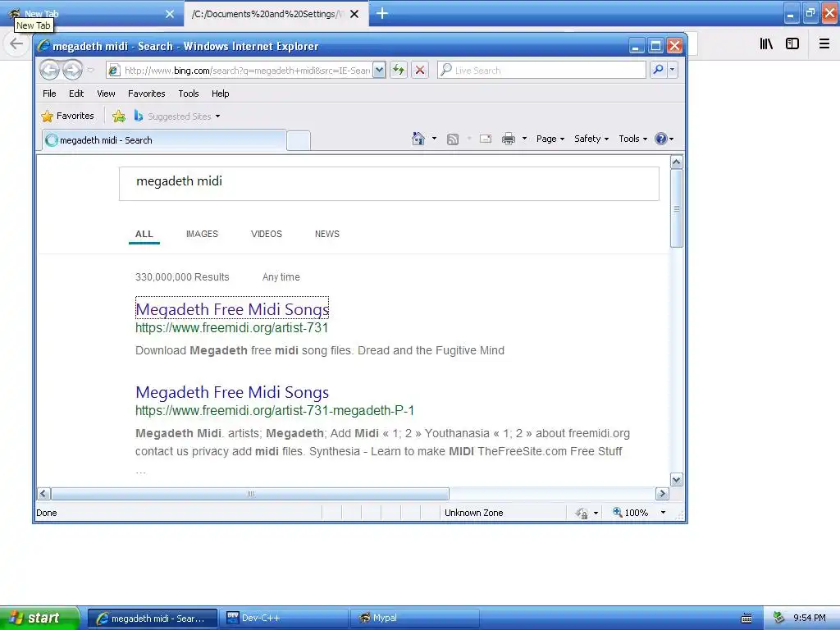Go back in Internet Explorer
Screen dimensions: 840x630
pyautogui.click(x=49, y=70)
